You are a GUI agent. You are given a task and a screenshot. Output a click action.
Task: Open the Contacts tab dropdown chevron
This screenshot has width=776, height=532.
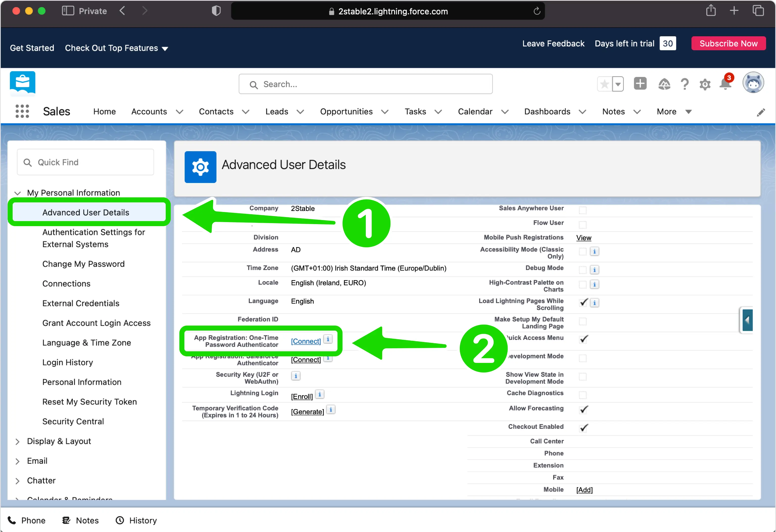[246, 112]
